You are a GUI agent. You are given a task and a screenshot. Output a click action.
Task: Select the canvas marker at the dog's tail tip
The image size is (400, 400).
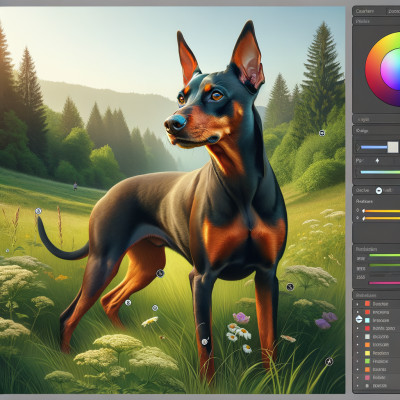38,211
